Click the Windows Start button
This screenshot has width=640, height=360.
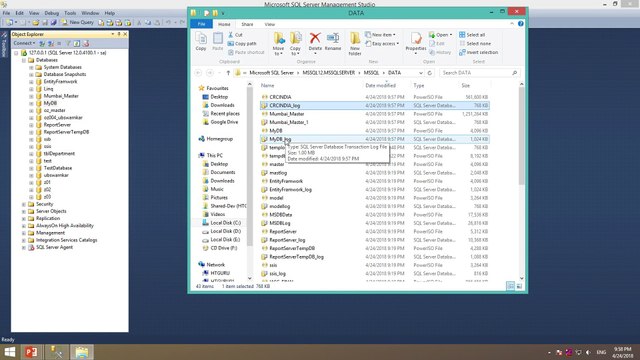coord(9,352)
